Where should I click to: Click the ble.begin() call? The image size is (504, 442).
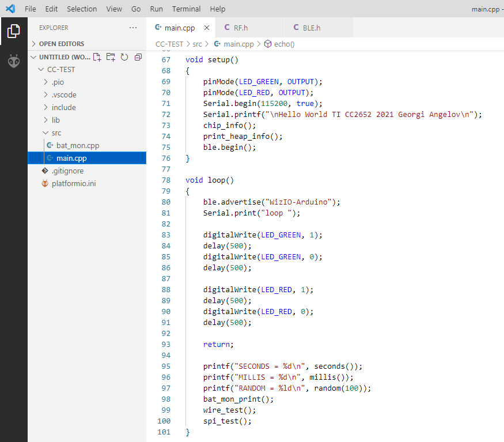point(229,147)
